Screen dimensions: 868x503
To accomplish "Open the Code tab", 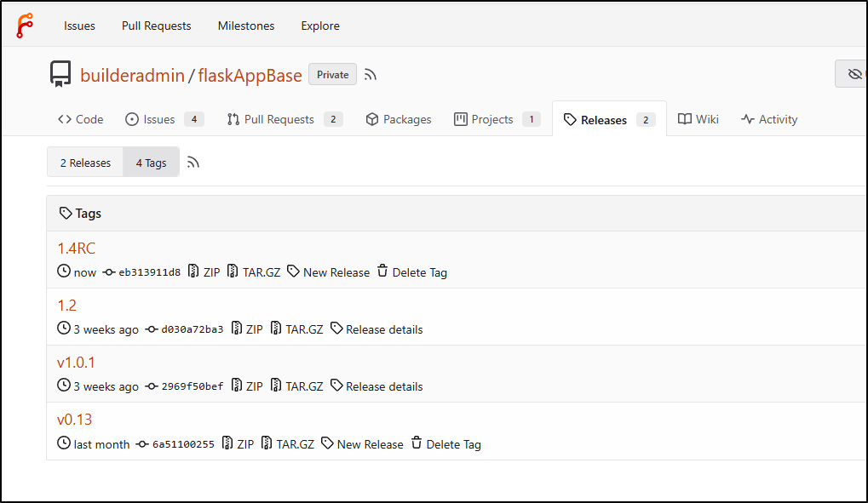I will click(x=81, y=119).
